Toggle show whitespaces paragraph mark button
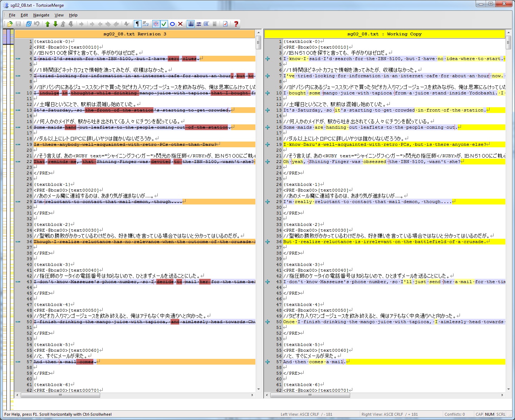The height and width of the screenshot is (420, 515). 137,24
